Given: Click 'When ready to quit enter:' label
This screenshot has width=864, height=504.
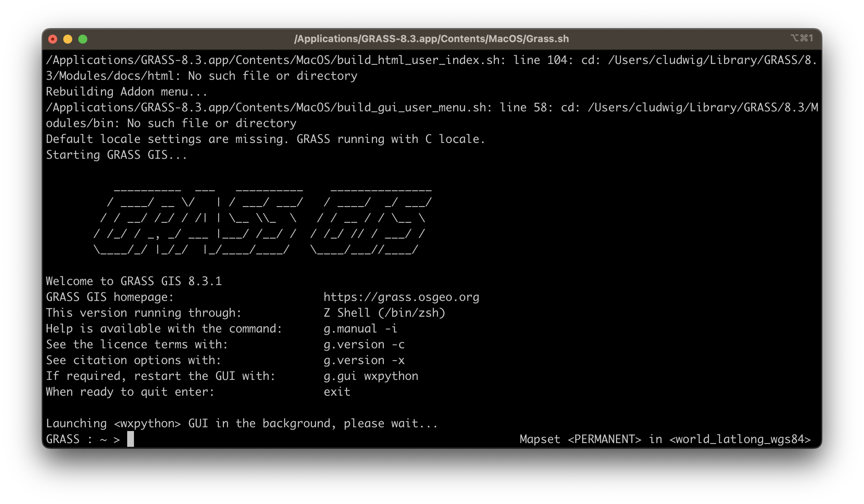Looking at the screenshot, I should point(130,392).
